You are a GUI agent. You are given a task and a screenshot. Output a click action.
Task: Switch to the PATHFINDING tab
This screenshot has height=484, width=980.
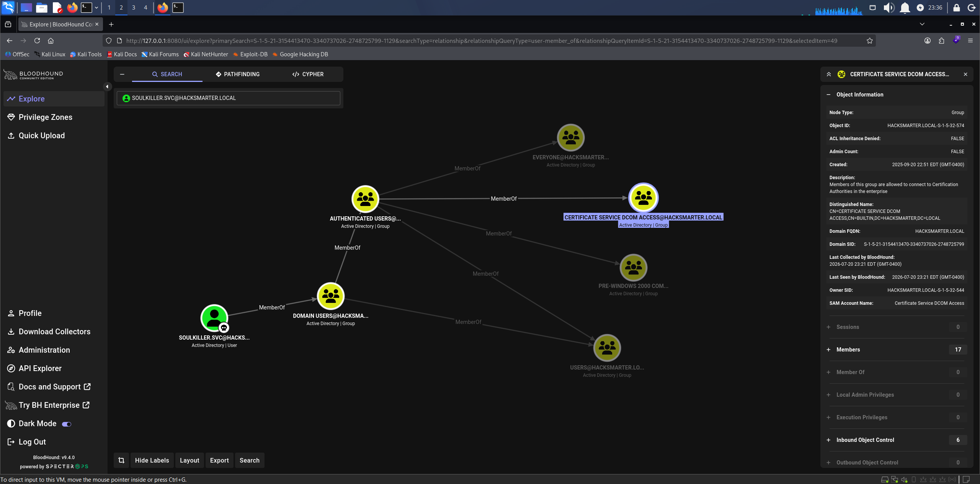point(238,74)
